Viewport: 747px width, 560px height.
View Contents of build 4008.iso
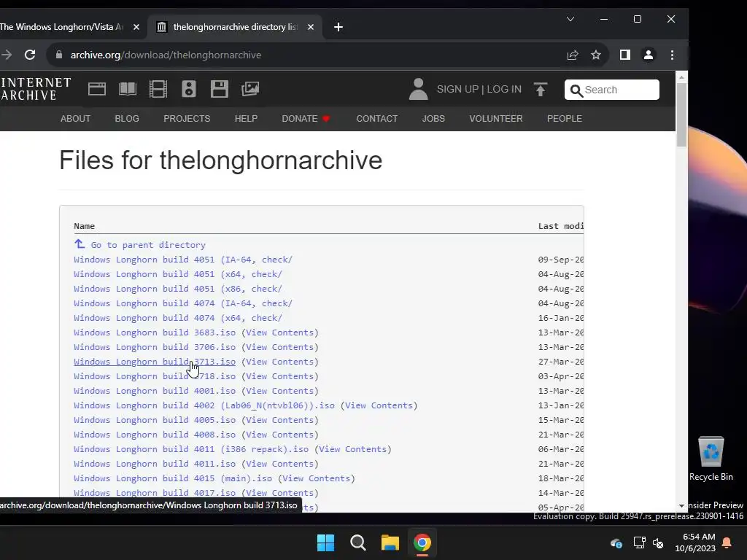[280, 435]
